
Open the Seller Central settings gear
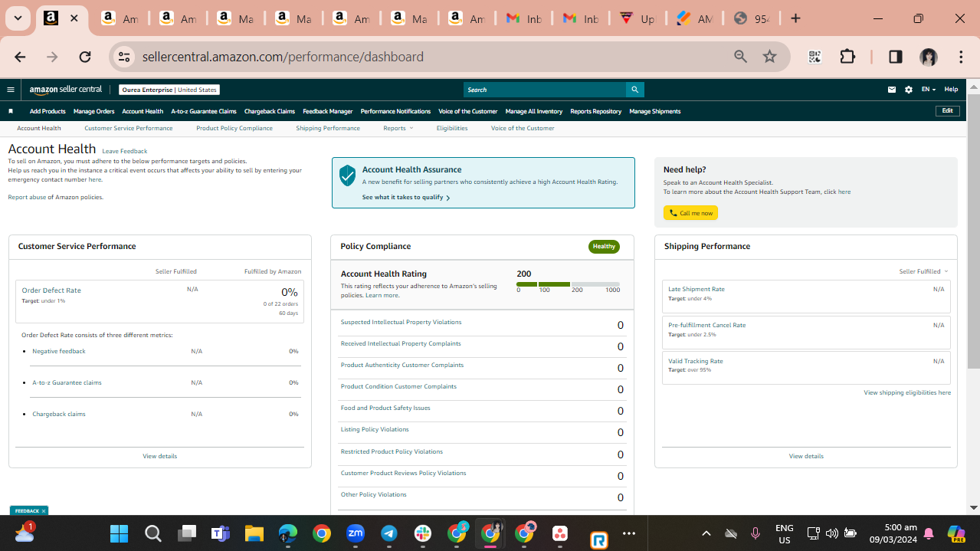909,90
